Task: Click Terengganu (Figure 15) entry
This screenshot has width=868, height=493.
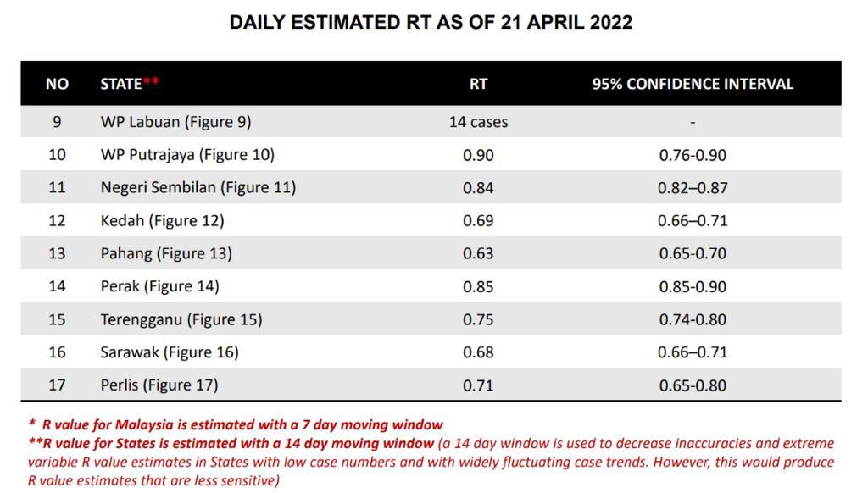Action: tap(181, 319)
